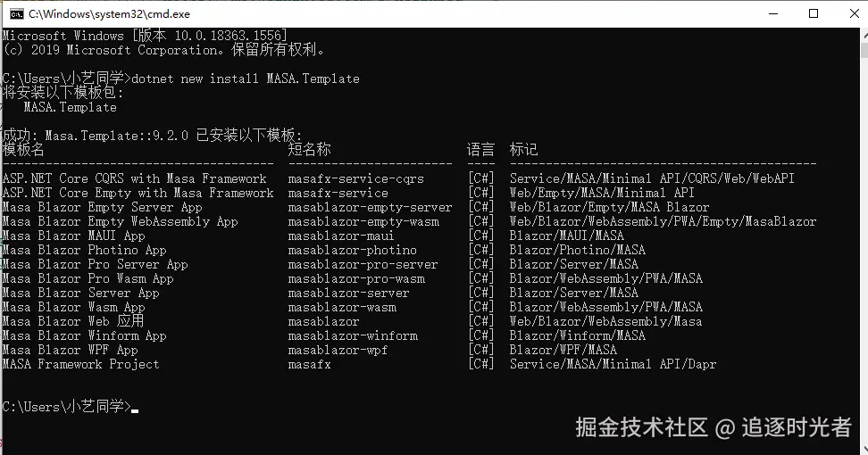Click short name 'masafx' in last row
Viewport: 868px width, 455px height.
310,364
